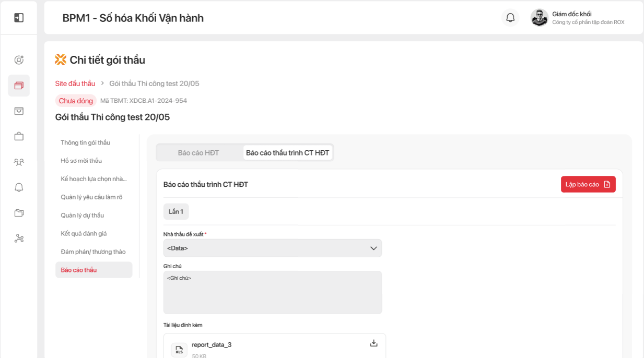Screen dimensions: 644x358
Task: Click into the "Ghi chú" text area
Action: (x=272, y=292)
